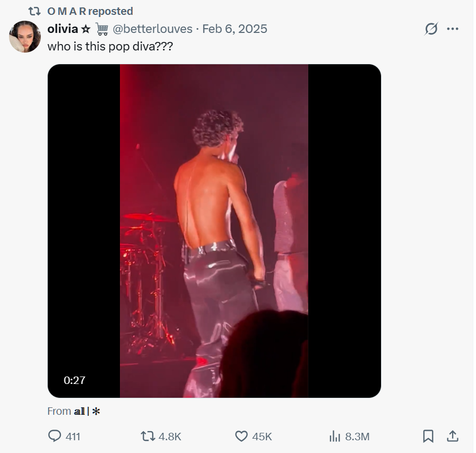Click the reply speech bubble icon
This screenshot has height=453, width=476.
[55, 436]
